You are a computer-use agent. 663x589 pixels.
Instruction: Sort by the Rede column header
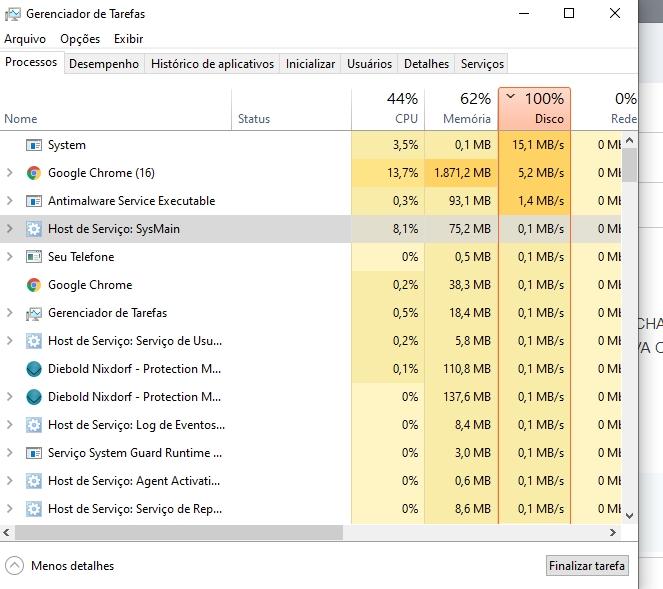605,109
